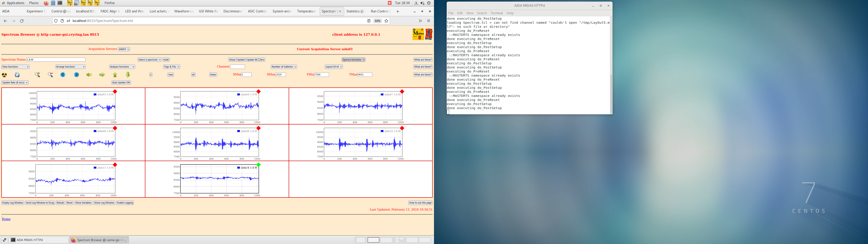Select the zoom-in magnifier icon

37,75
